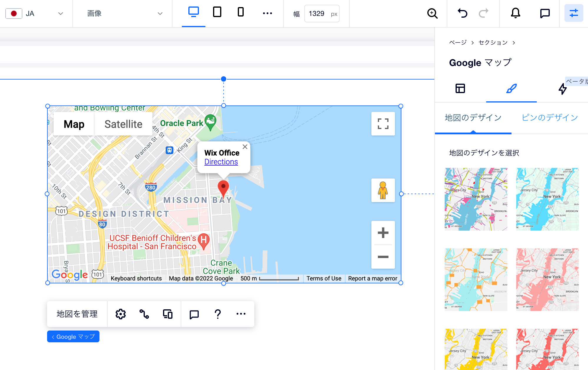Click the responsive devices icon in map toolbar

pyautogui.click(x=168, y=314)
